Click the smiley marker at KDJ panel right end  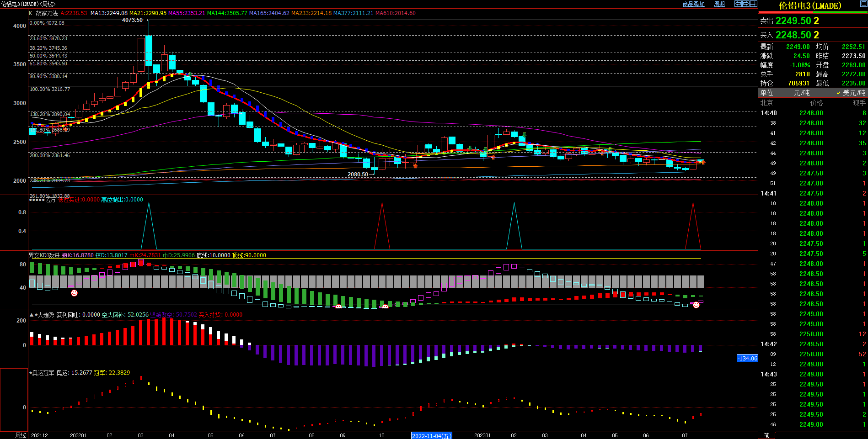pos(696,305)
